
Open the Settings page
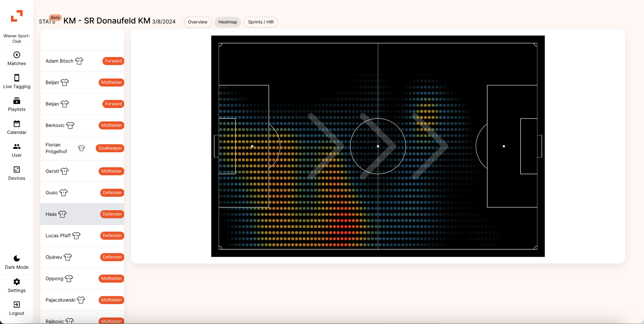[x=16, y=285]
